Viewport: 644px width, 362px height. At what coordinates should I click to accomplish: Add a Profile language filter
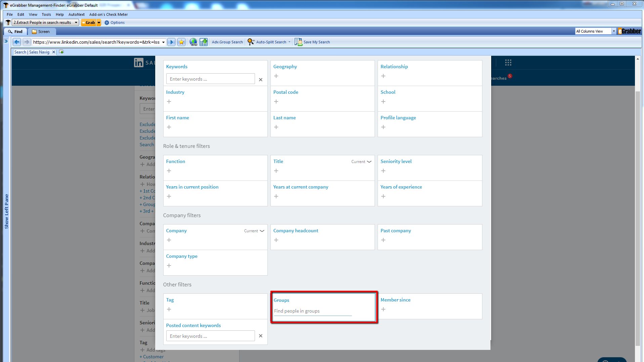[x=383, y=127]
